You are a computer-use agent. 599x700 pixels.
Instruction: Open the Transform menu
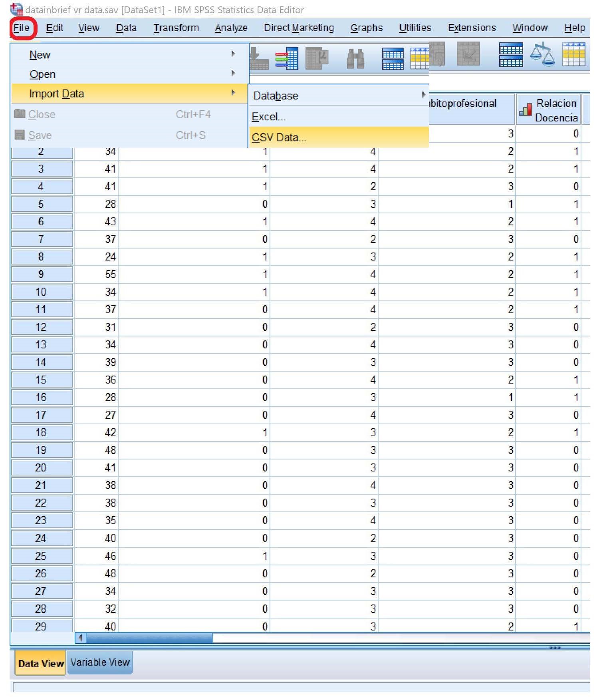coord(176,28)
